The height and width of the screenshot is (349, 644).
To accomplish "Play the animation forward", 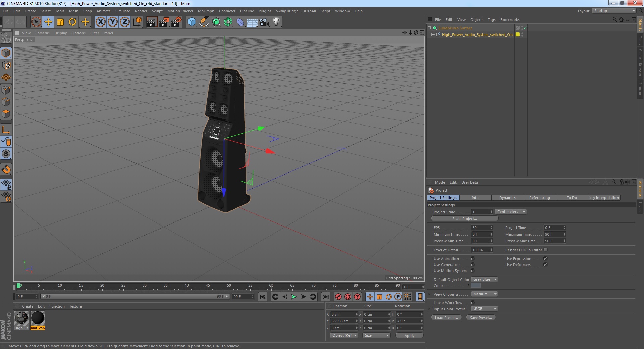I will pyautogui.click(x=294, y=297).
